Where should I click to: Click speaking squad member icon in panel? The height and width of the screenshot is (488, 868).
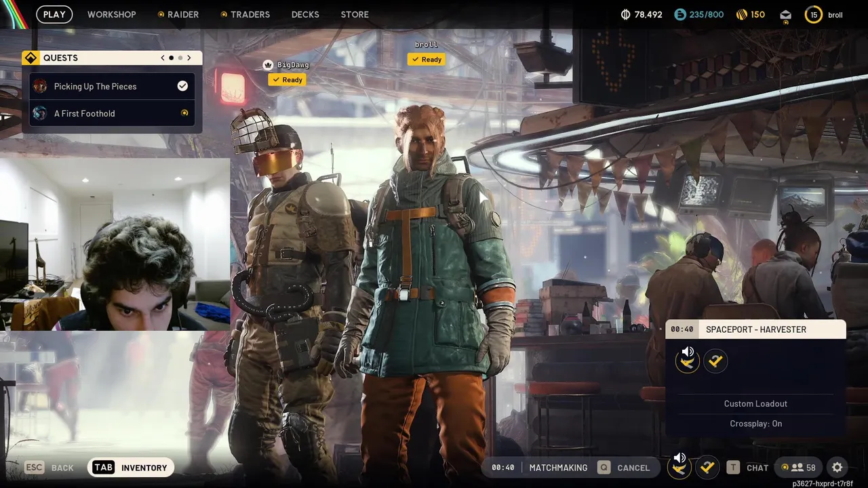(688, 361)
